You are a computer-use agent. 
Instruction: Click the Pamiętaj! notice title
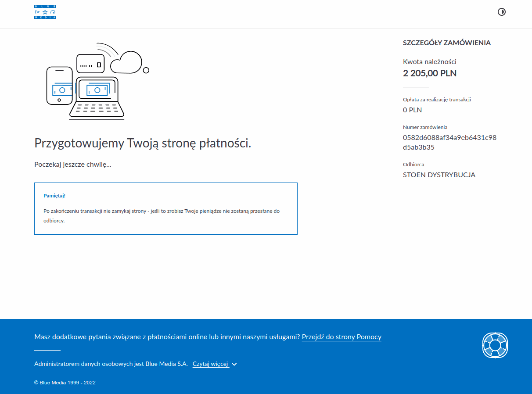(54, 196)
